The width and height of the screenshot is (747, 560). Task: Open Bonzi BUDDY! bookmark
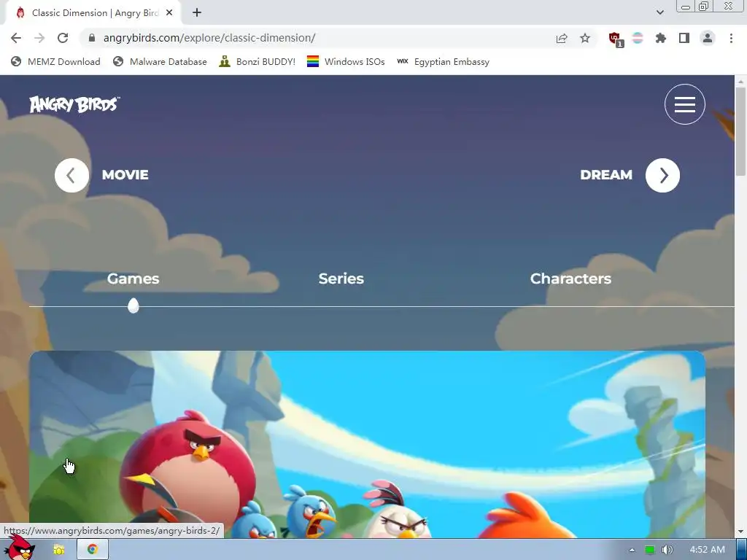pyautogui.click(x=258, y=61)
